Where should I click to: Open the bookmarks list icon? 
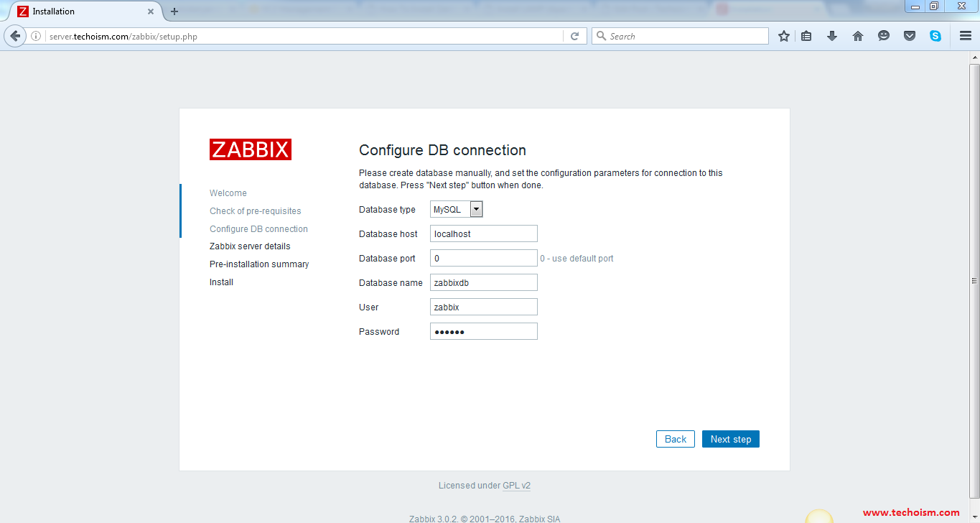click(x=806, y=36)
